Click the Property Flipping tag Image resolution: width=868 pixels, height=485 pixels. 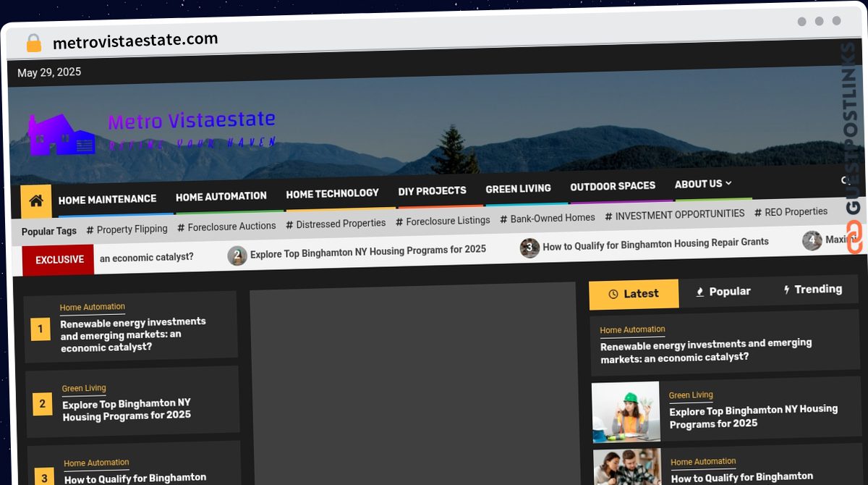(x=127, y=229)
